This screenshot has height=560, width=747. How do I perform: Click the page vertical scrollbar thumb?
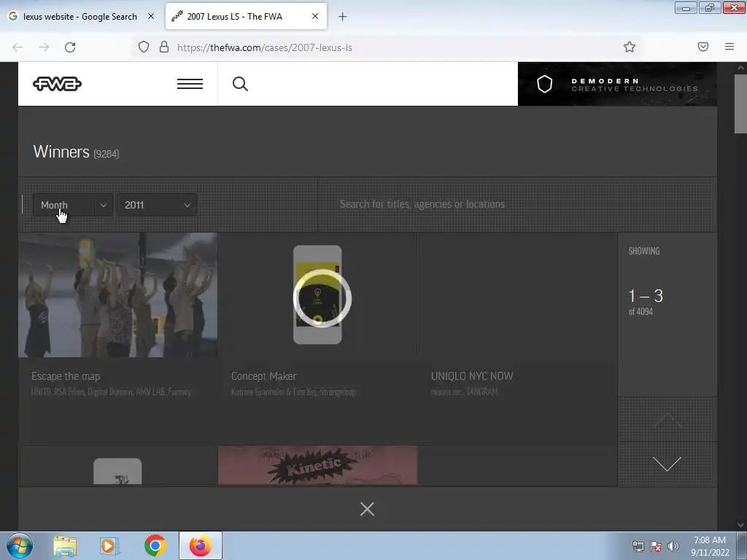pyautogui.click(x=741, y=104)
